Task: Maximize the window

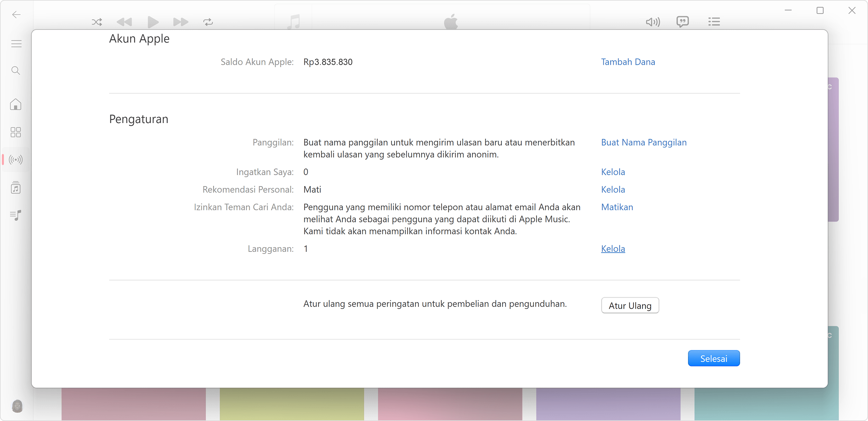Action: 820,10
